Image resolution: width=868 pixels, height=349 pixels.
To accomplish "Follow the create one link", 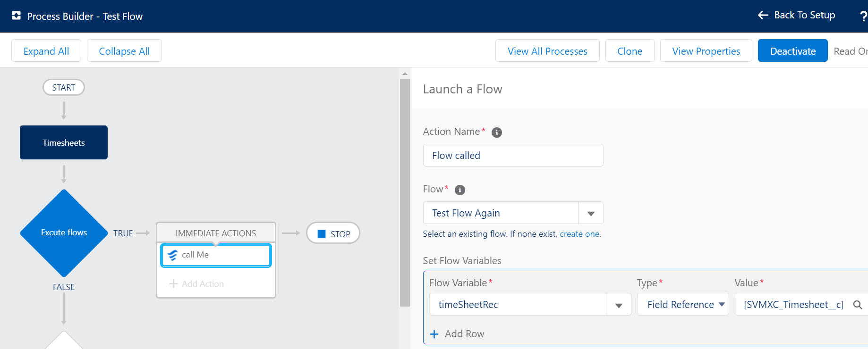I will [579, 234].
